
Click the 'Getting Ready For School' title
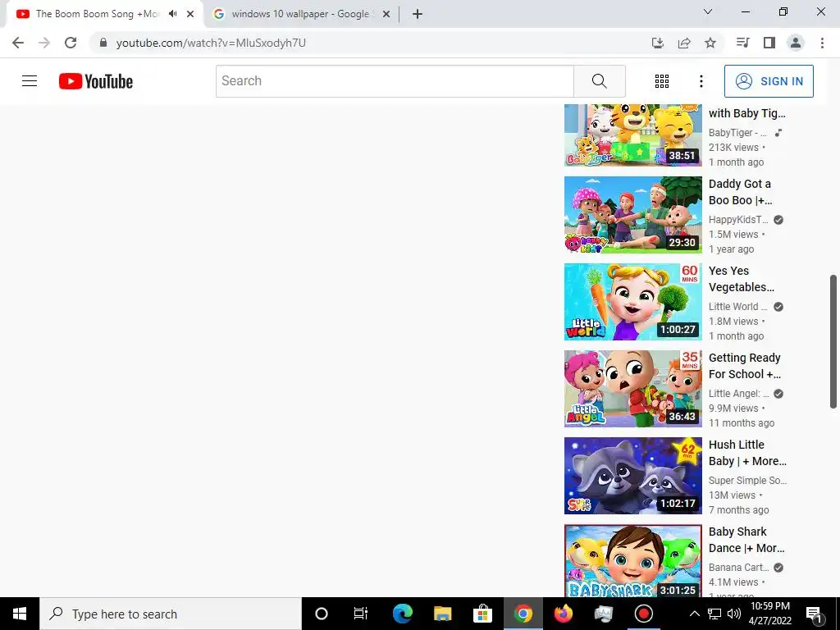745,366
